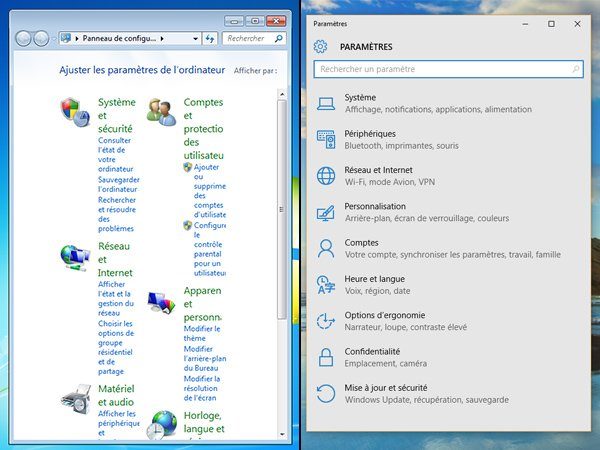Image resolution: width=600 pixels, height=450 pixels.
Task: Click Mise à jour et sécurité title text
Action: click(386, 388)
